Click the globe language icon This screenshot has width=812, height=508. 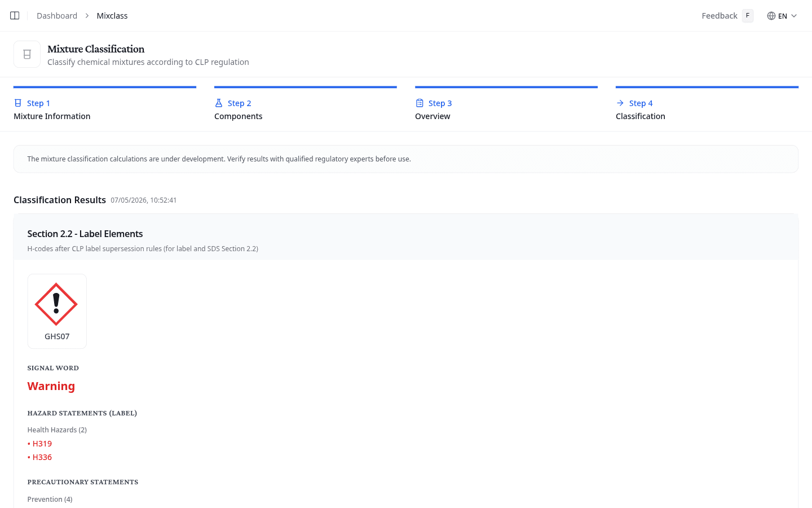[771, 16]
